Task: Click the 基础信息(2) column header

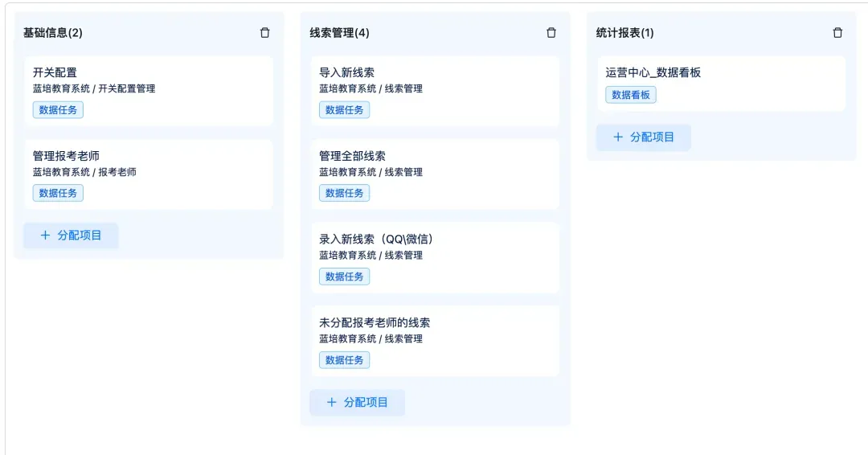Action: pyautogui.click(x=53, y=33)
